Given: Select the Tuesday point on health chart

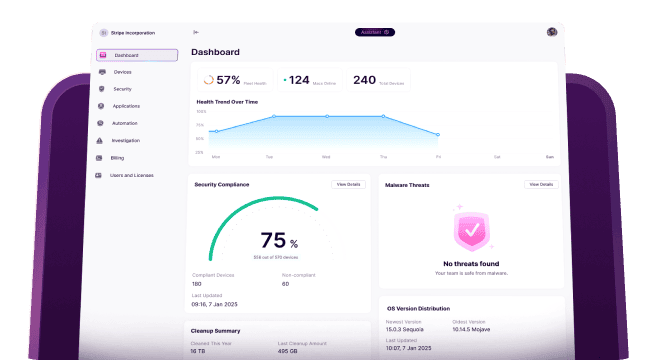Looking at the screenshot, I should pos(274,116).
